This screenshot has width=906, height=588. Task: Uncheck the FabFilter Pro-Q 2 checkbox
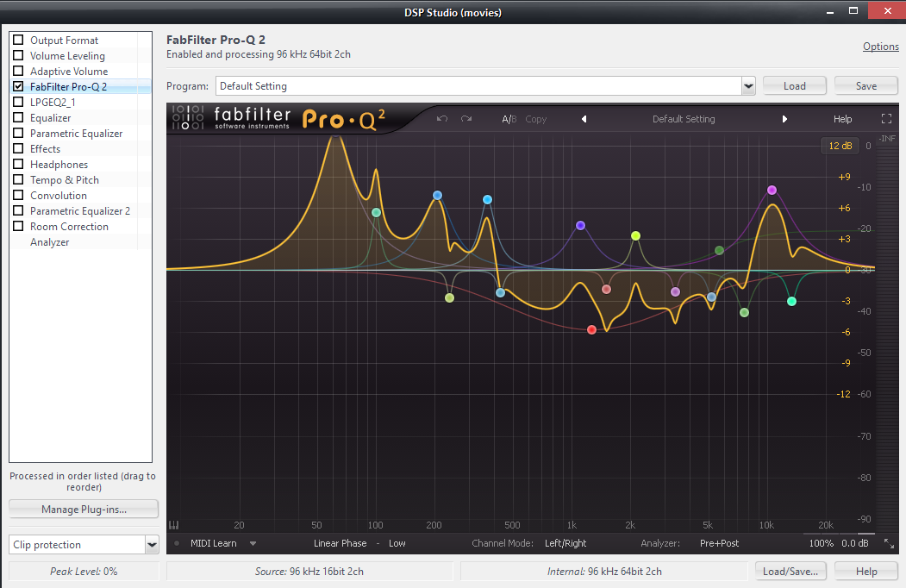[x=18, y=87]
